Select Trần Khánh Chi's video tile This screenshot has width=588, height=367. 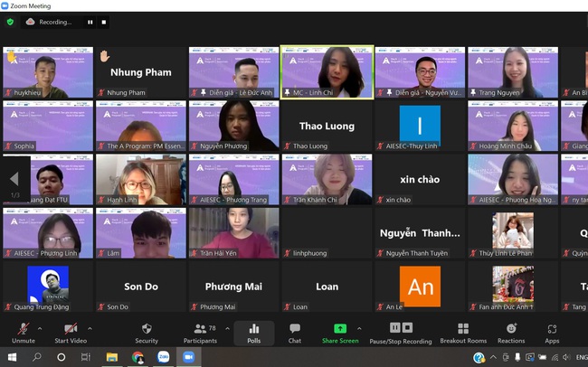(327, 180)
